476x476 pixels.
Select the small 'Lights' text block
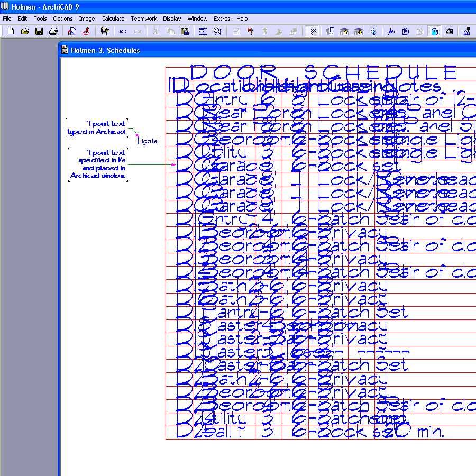[x=148, y=141]
